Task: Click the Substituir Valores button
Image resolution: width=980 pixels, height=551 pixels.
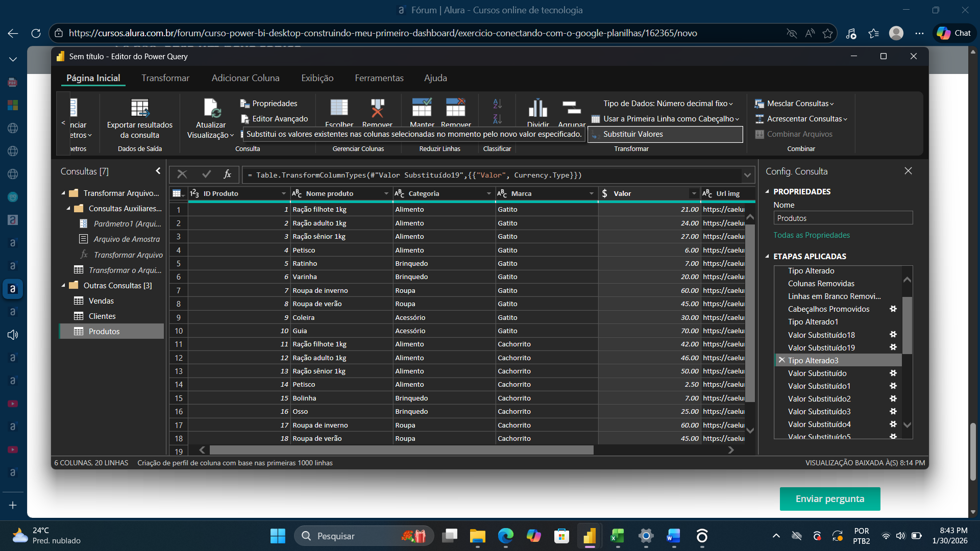Action: [633, 134]
